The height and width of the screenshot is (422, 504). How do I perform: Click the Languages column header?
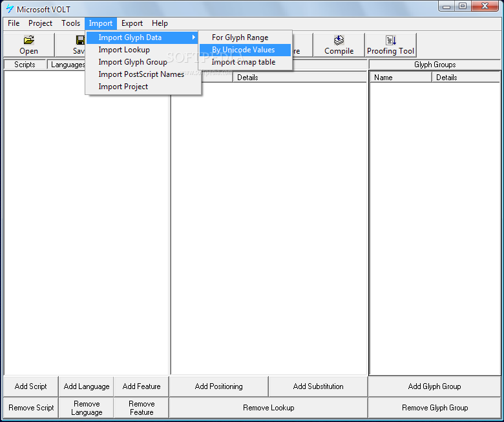click(66, 65)
